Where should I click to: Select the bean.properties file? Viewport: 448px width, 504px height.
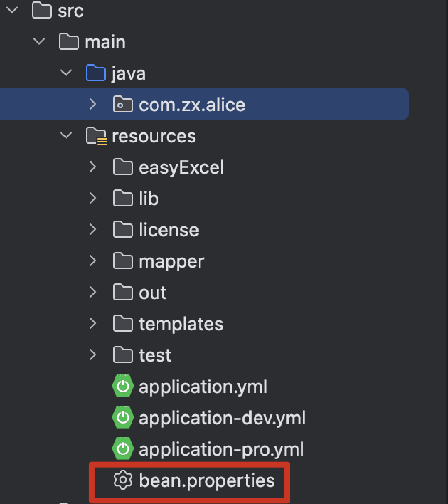click(207, 480)
